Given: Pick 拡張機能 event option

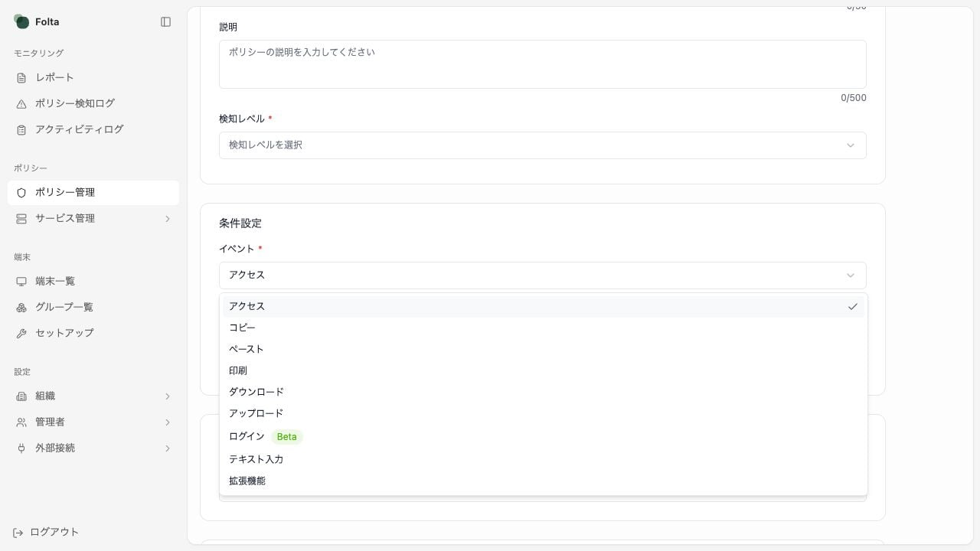Looking at the screenshot, I should click(x=543, y=481).
